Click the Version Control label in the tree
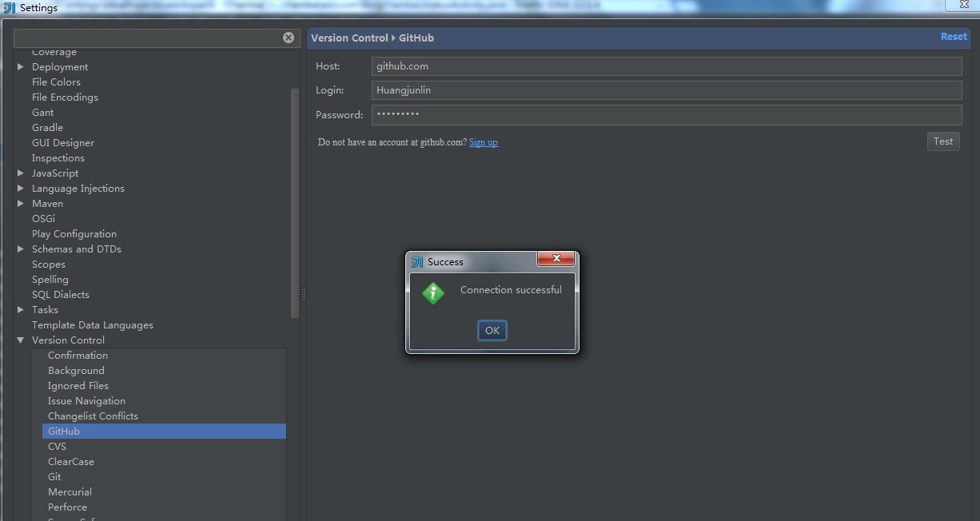The width and height of the screenshot is (980, 521). (68, 340)
